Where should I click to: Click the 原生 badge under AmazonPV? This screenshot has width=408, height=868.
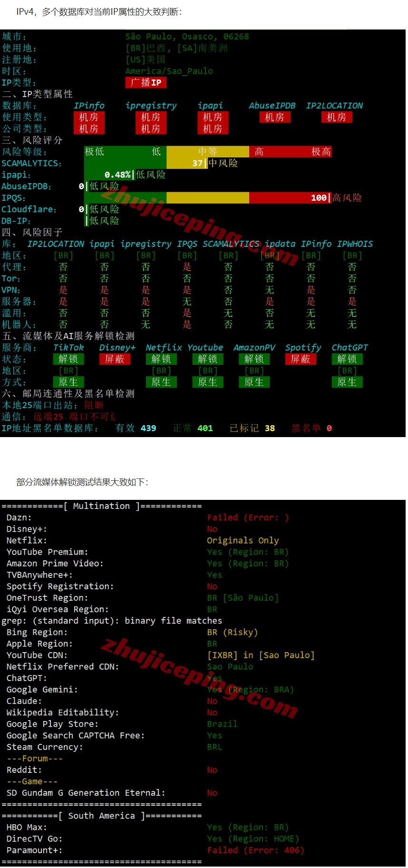254,382
